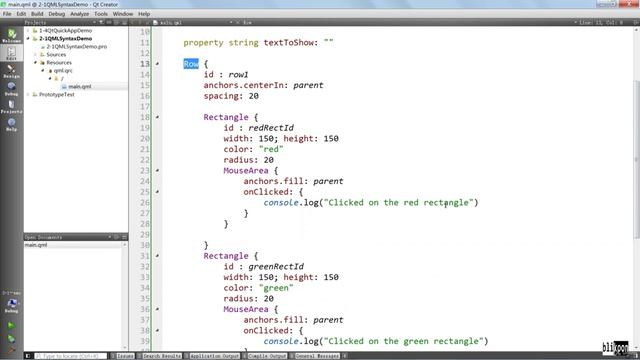This screenshot has width=640, height=360.
Task: Toggle the sidebar from status bar button
Action: click(x=28, y=356)
